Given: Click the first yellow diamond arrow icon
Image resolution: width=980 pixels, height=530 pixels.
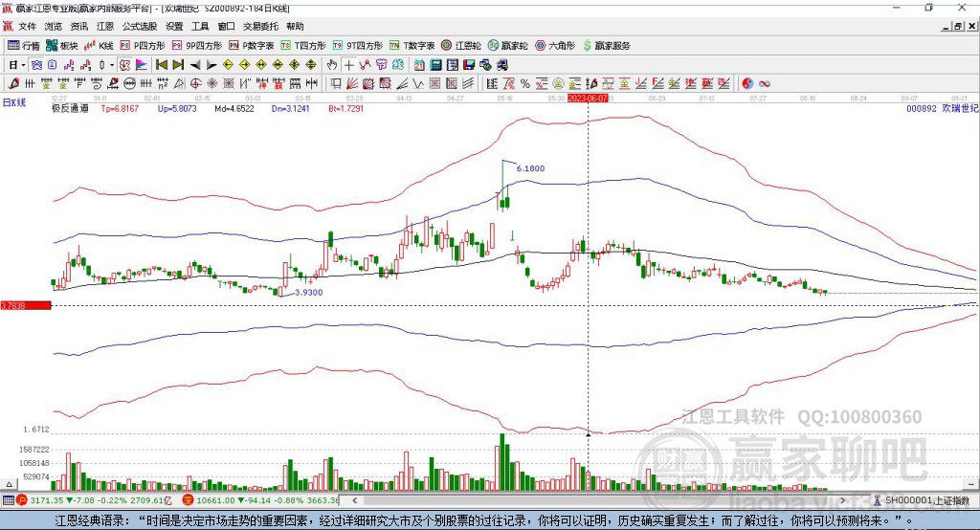Looking at the screenshot, I should point(228,65).
